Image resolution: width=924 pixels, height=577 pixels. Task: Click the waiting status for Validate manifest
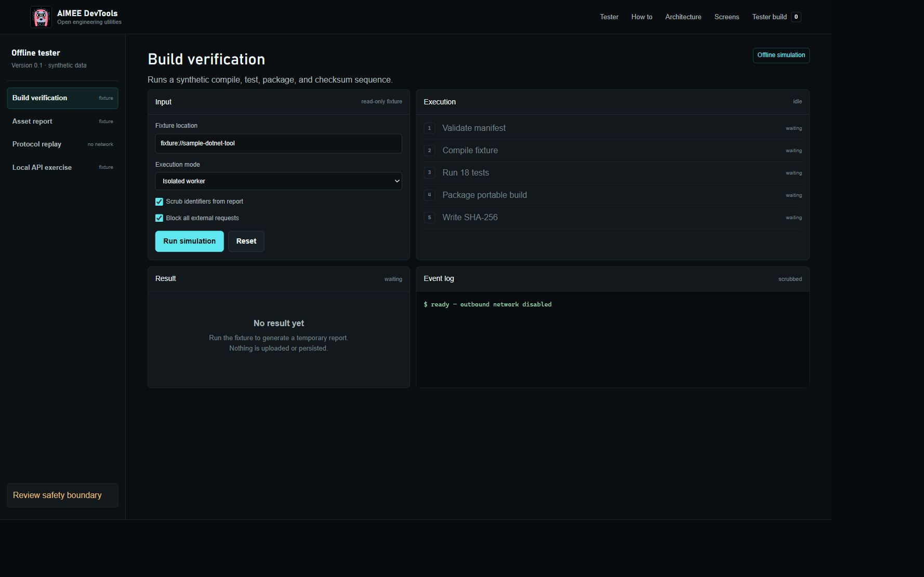coord(794,128)
